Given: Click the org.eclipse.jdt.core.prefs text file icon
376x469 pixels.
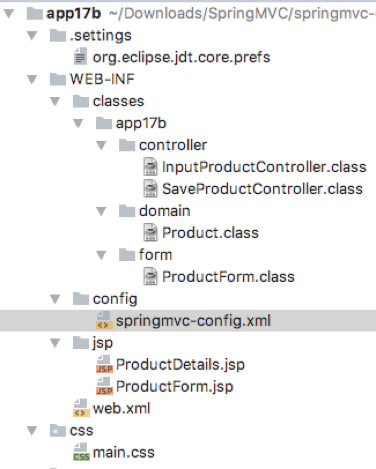Looking at the screenshot, I should pos(80,57).
